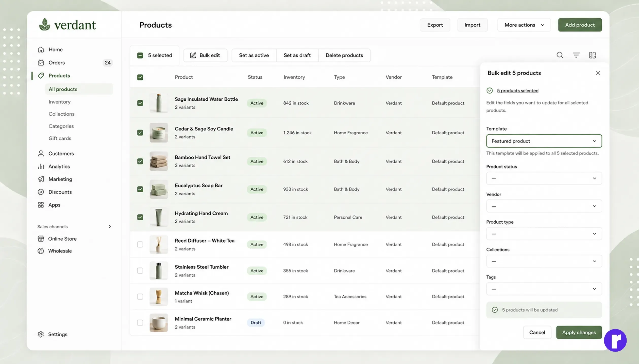Click the Orders calendar icon
The height and width of the screenshot is (364, 639).
(41, 63)
